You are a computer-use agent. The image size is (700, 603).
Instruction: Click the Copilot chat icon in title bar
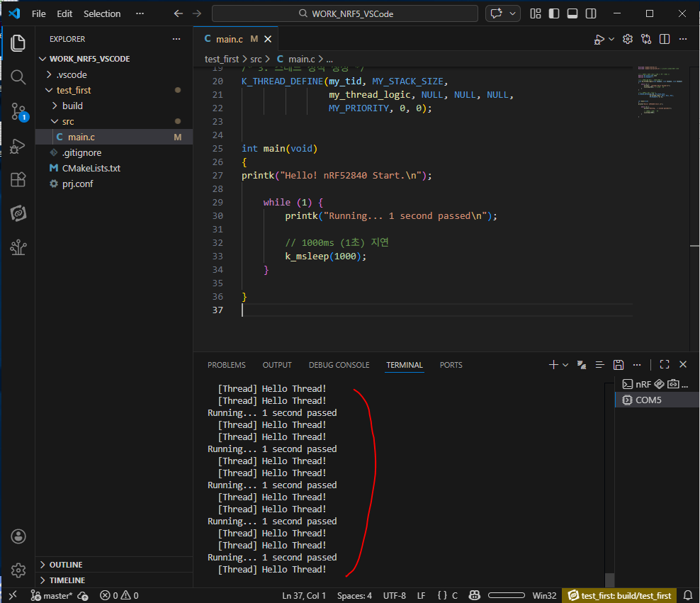click(x=497, y=13)
